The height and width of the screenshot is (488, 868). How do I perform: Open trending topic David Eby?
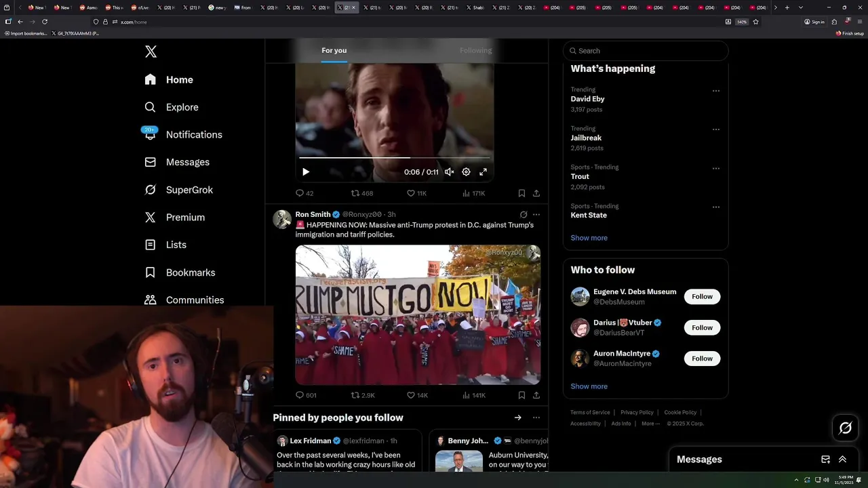(587, 99)
